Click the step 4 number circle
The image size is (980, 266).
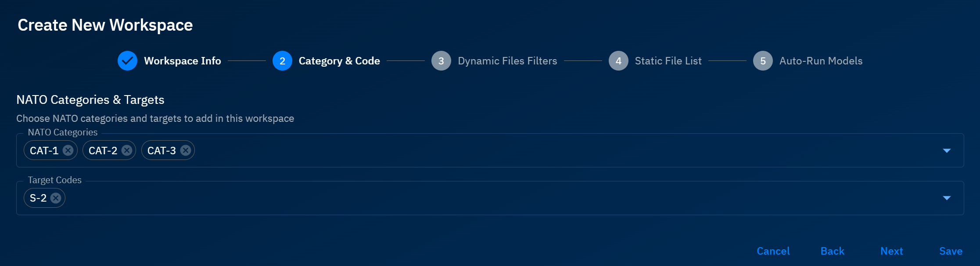click(618, 61)
